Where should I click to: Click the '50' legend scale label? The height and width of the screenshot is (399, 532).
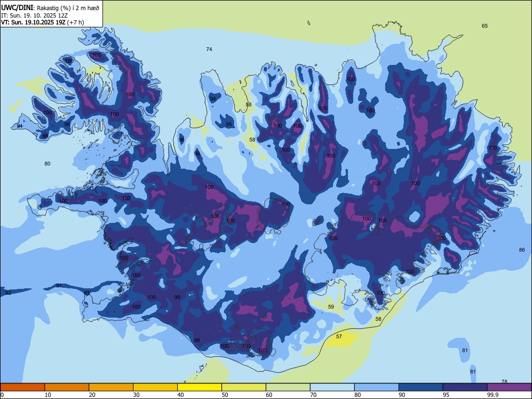(x=225, y=395)
